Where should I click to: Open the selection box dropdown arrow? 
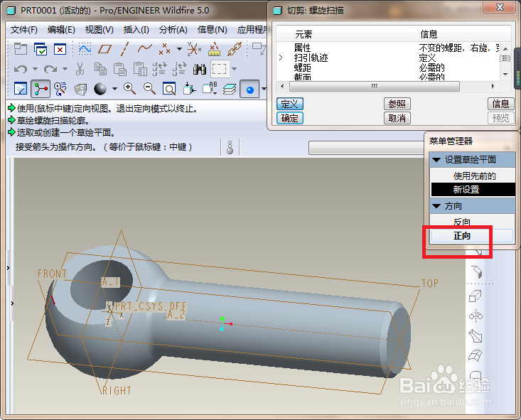(x=235, y=69)
